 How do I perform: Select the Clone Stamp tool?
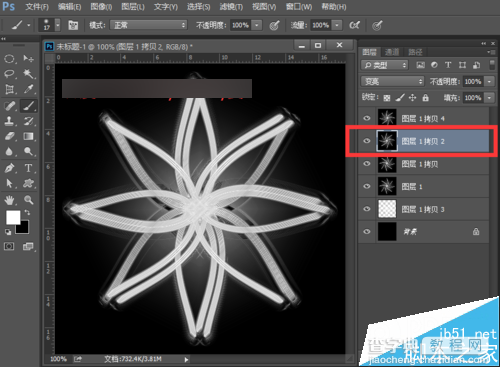coord(9,121)
